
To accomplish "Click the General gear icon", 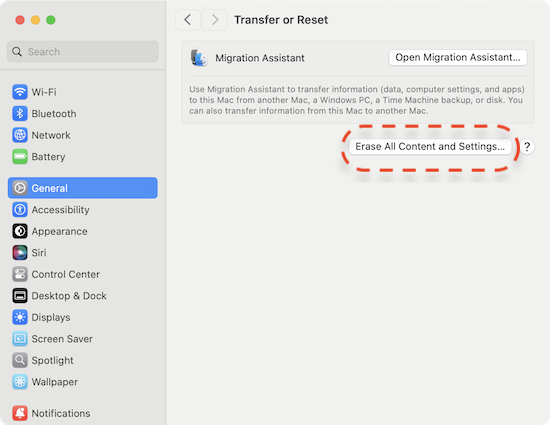I will point(20,188).
